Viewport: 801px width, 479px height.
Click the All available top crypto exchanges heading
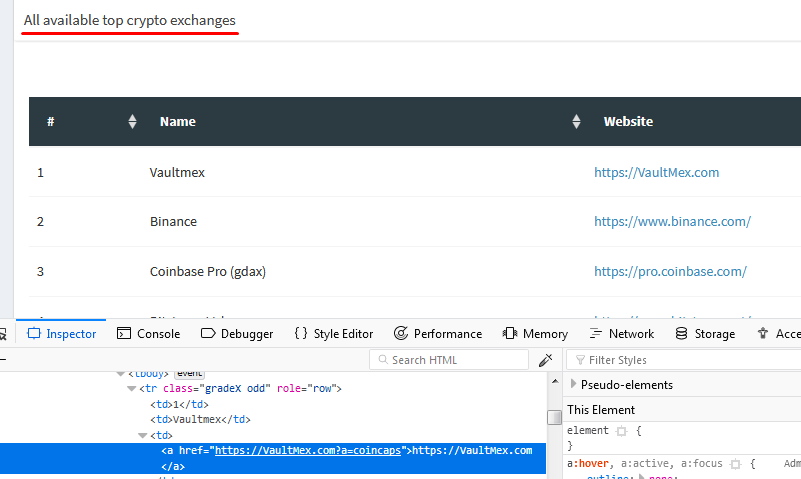click(130, 20)
